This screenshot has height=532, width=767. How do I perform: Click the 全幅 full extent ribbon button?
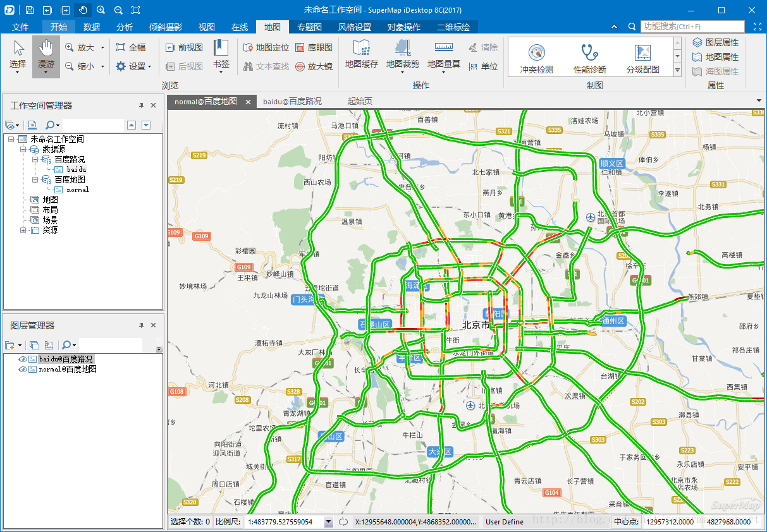tap(131, 47)
